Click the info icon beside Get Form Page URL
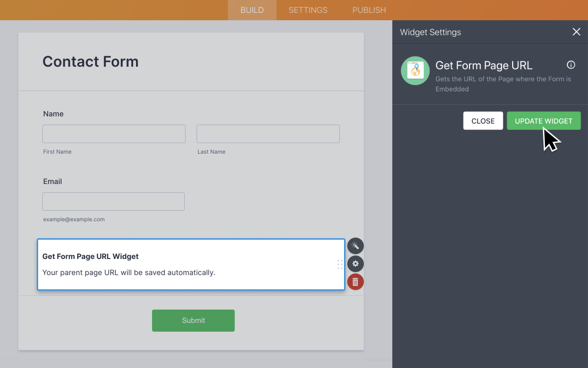 [x=571, y=65]
